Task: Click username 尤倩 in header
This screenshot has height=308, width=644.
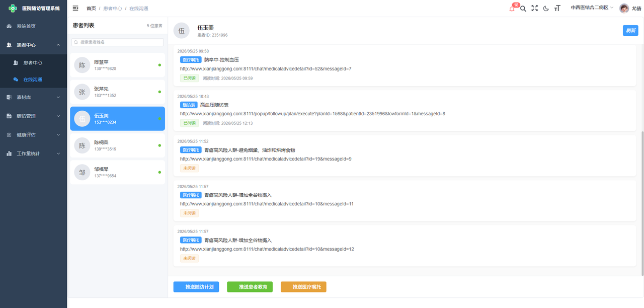Action: click(x=636, y=9)
